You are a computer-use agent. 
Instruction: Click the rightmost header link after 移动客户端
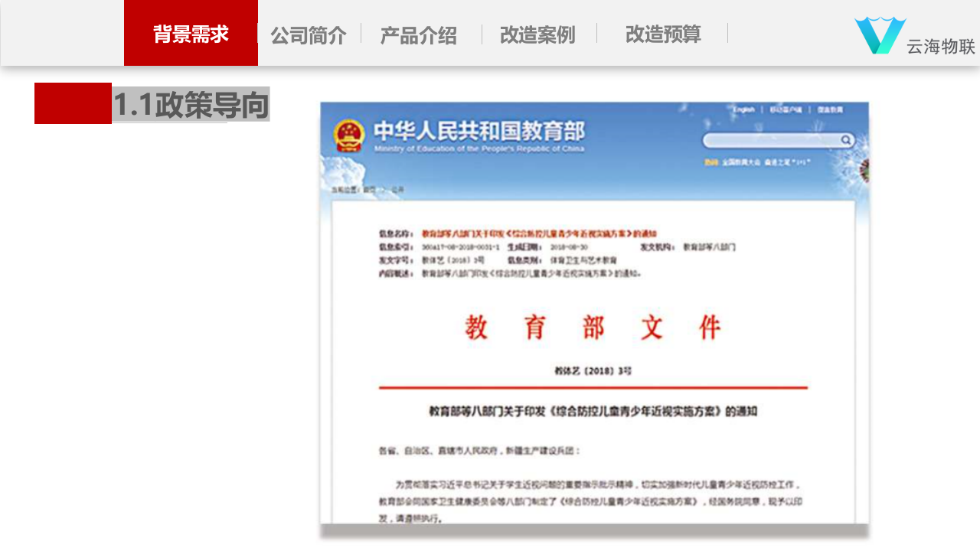831,109
